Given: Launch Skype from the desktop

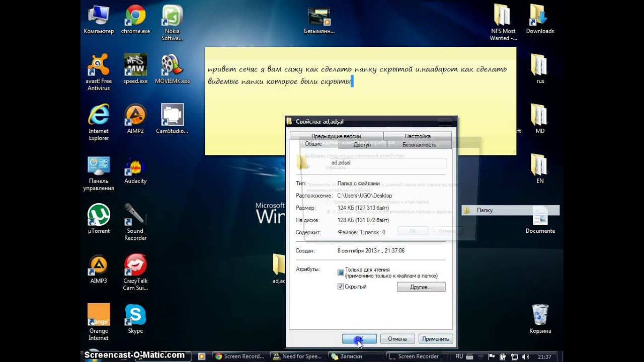Looking at the screenshot, I should [x=135, y=320].
